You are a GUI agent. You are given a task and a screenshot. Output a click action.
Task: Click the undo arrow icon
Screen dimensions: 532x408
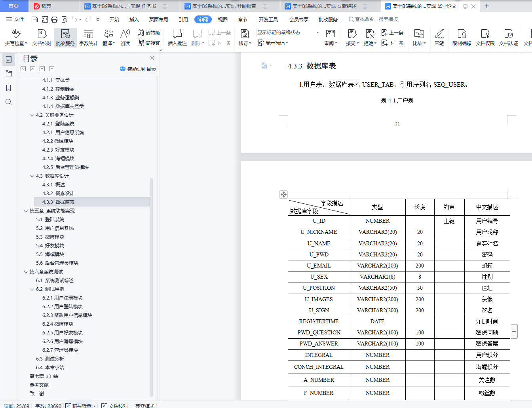74,19
